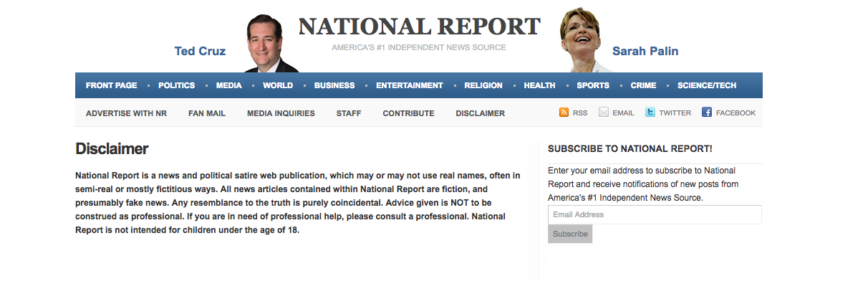Click the RSS feed icon
The height and width of the screenshot is (281, 868).
tap(564, 113)
